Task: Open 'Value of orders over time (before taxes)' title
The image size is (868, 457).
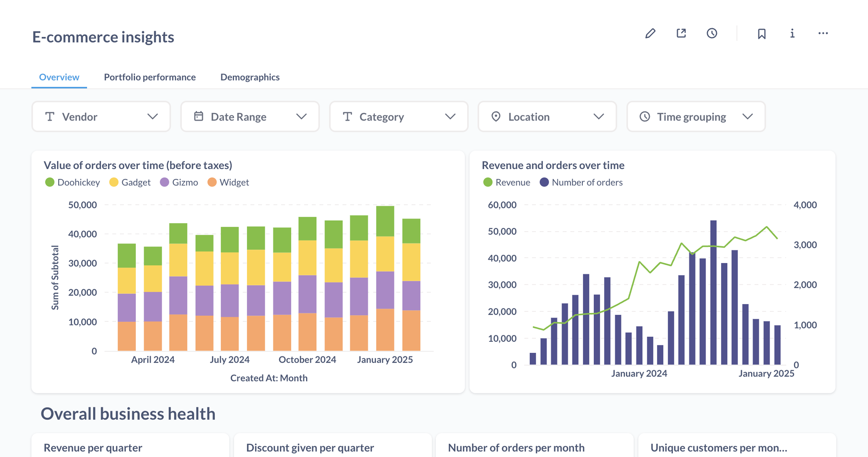Action: tap(138, 165)
